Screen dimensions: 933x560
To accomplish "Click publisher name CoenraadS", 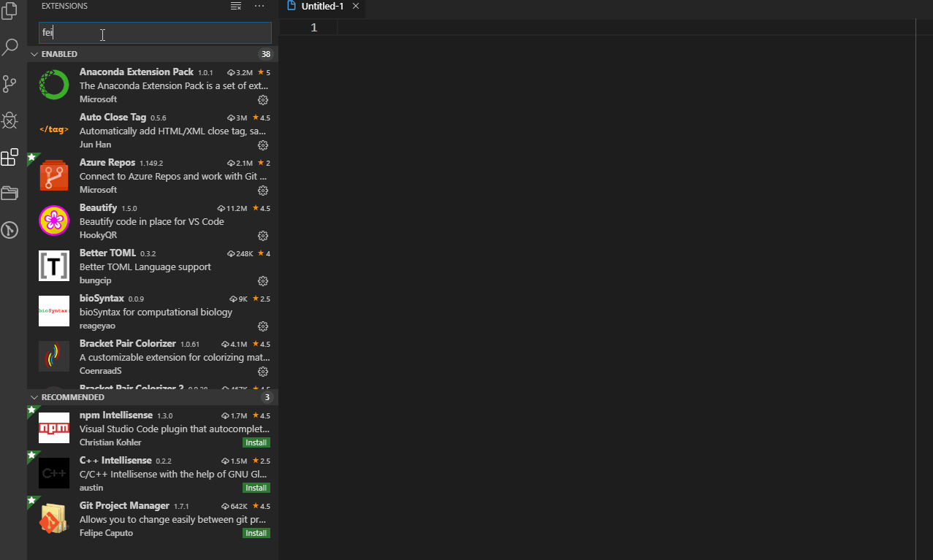I will 101,371.
